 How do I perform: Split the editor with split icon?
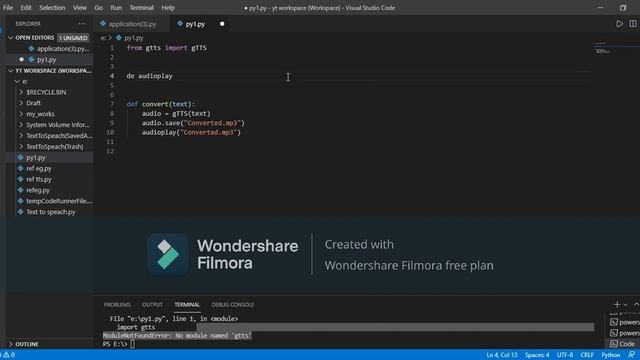pos(633,24)
